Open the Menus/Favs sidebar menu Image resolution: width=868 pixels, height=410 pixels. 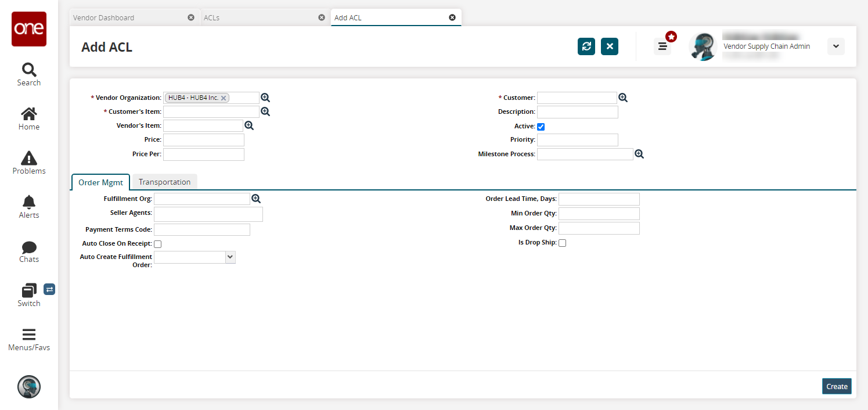click(x=28, y=340)
